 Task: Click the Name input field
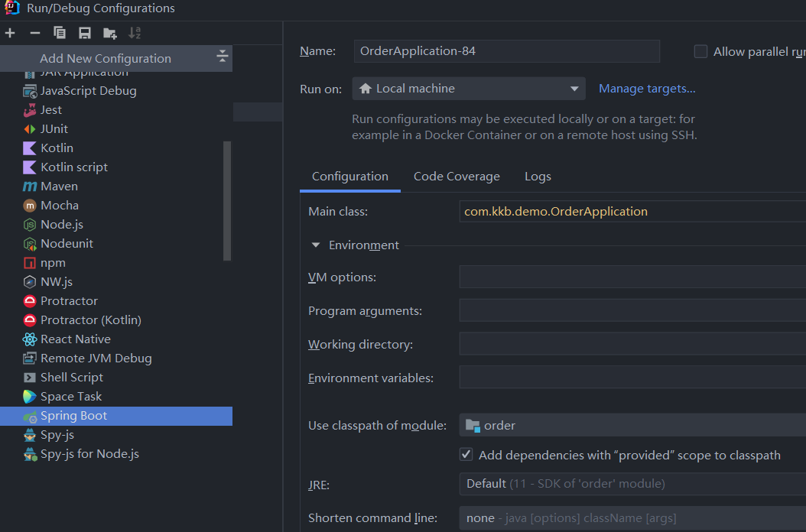tap(507, 51)
